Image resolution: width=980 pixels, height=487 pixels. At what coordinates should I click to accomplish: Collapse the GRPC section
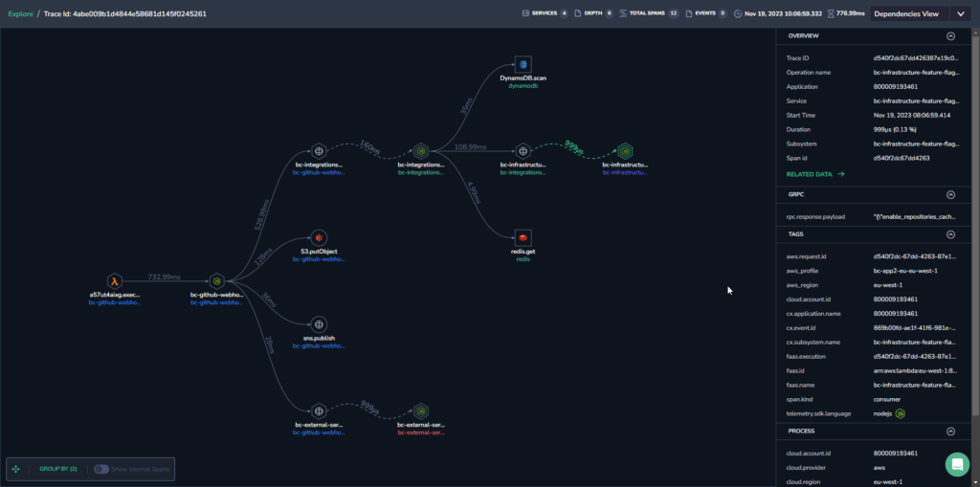coord(950,194)
